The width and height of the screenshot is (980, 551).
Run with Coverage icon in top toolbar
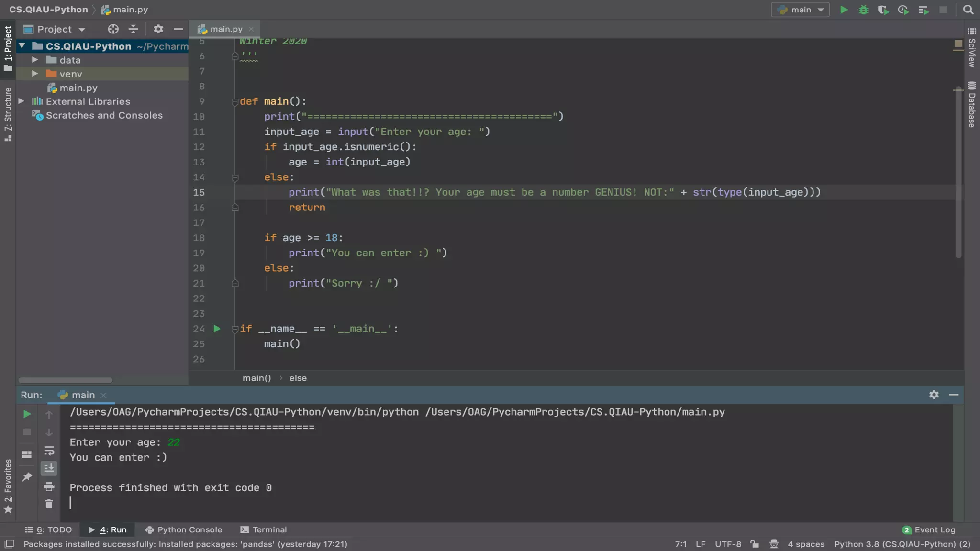(x=883, y=10)
